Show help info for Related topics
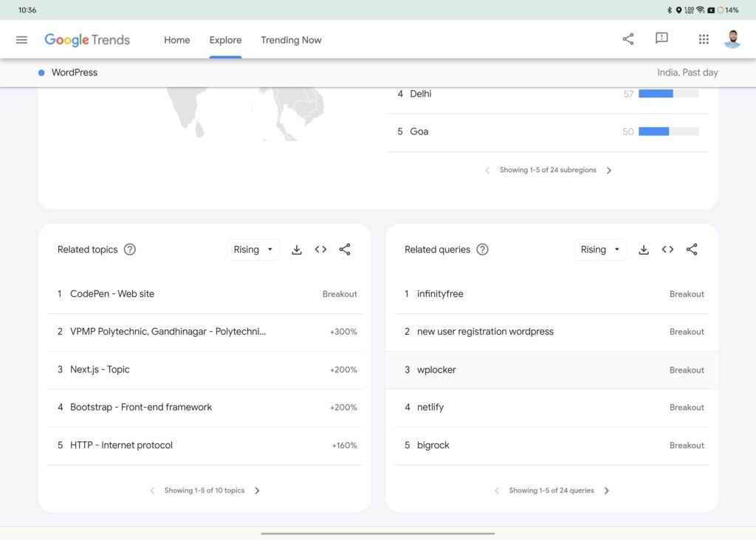The height and width of the screenshot is (540, 756). coord(130,250)
